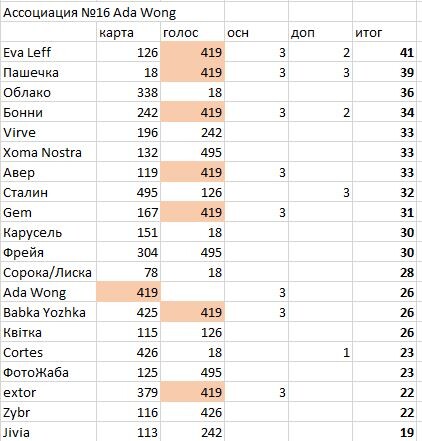Click the Zybr голос value 426
The height and width of the screenshot is (441, 422).
tap(192, 412)
